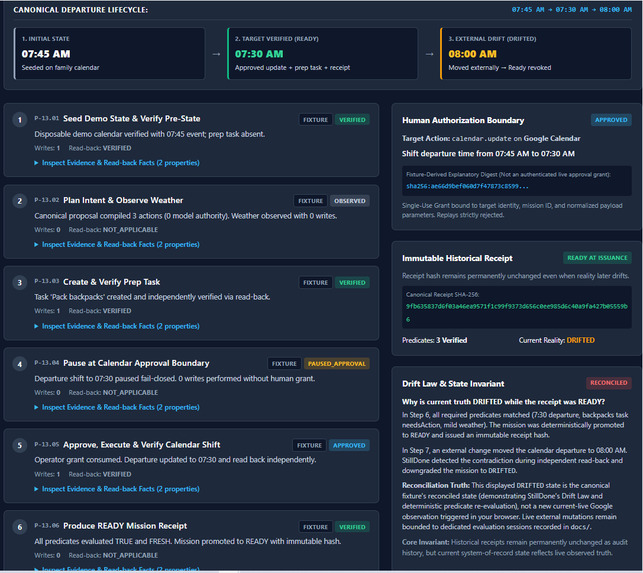Select the Target Verified 07:30 AM card

point(322,54)
